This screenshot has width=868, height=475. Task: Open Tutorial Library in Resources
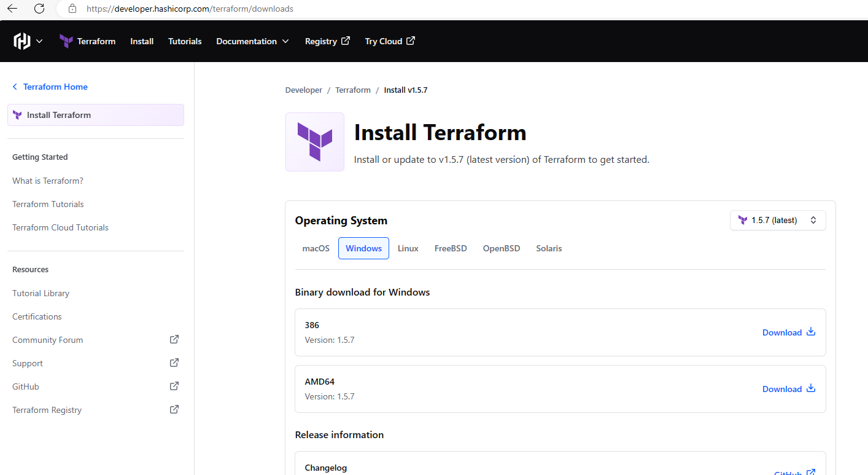click(41, 293)
